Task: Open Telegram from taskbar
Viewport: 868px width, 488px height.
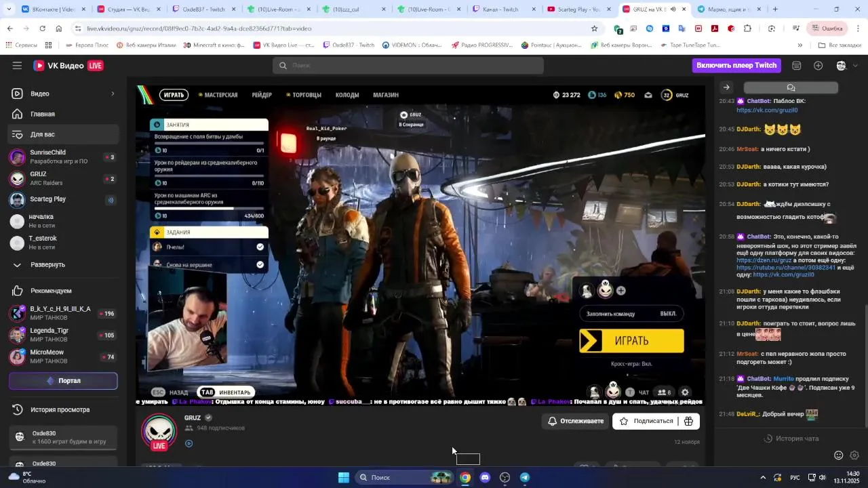Action: click(x=525, y=477)
